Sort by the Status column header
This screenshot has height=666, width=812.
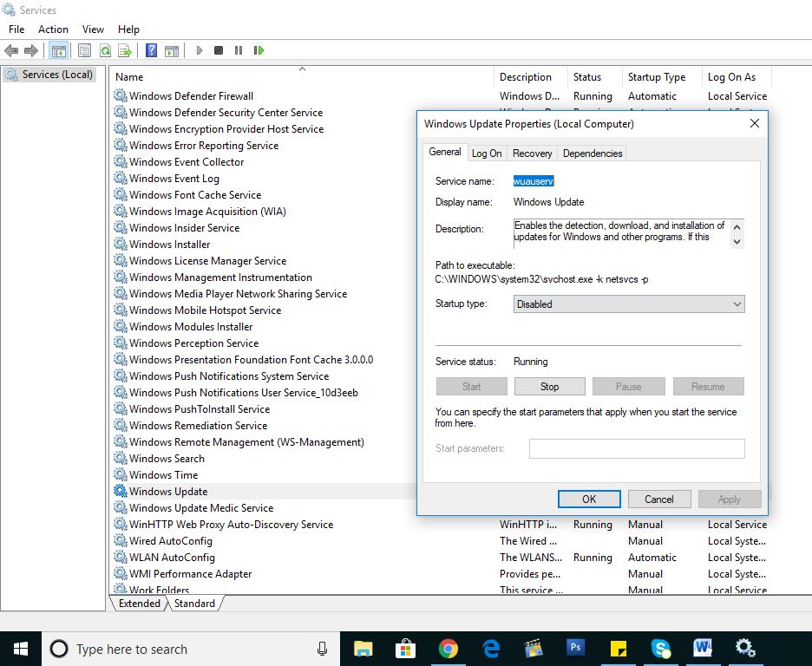(x=595, y=76)
